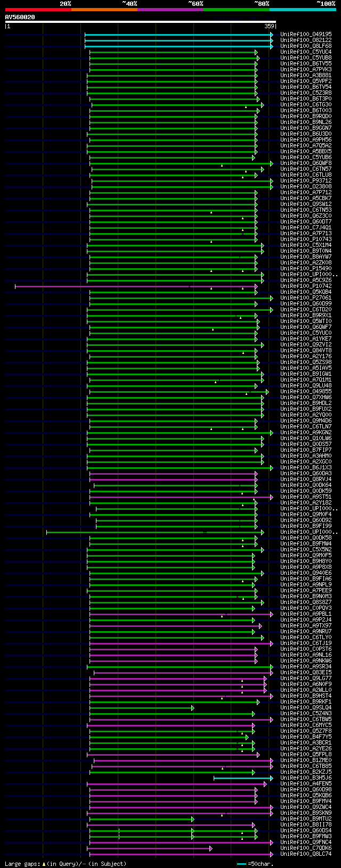Click the orange ~40% legend color bar

click(x=104, y=10)
